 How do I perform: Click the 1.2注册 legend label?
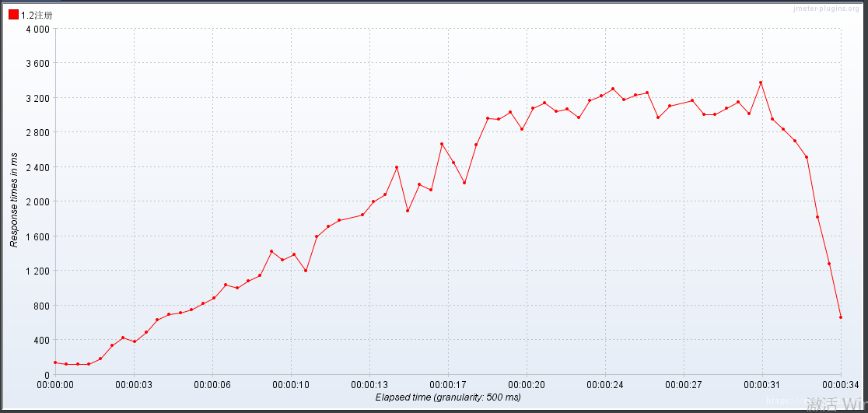pyautogui.click(x=37, y=15)
